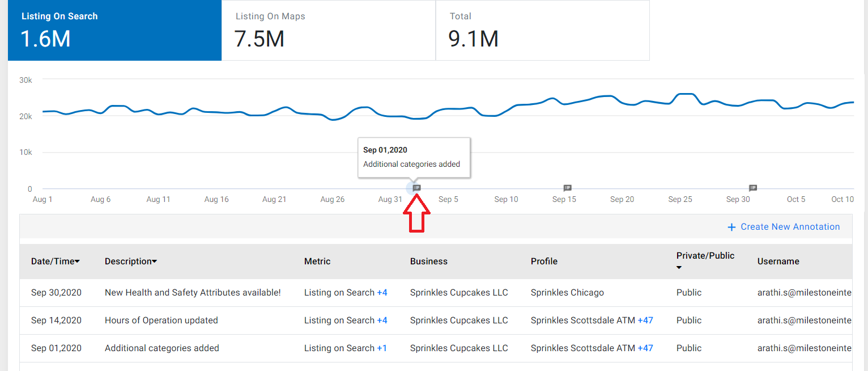Switch to the Listing On Maps tab
This screenshot has height=371, width=868.
click(328, 30)
